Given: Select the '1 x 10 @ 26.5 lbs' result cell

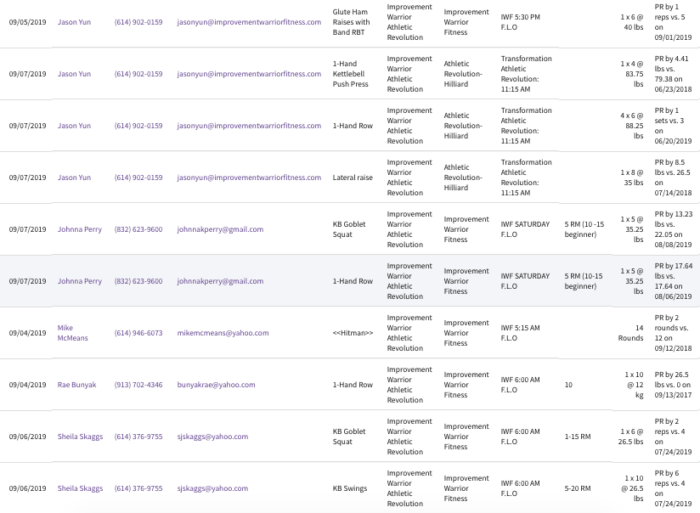Looking at the screenshot, I should coord(633,488).
